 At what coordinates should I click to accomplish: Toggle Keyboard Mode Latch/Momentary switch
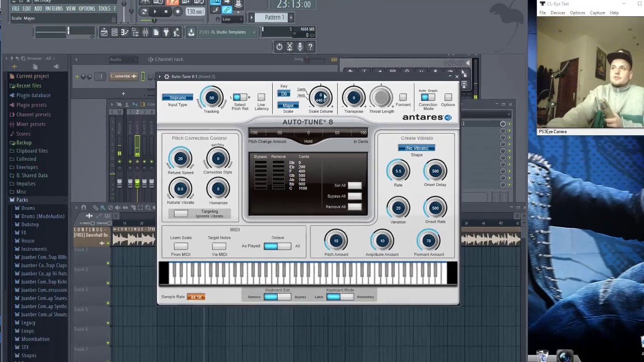pos(340,297)
